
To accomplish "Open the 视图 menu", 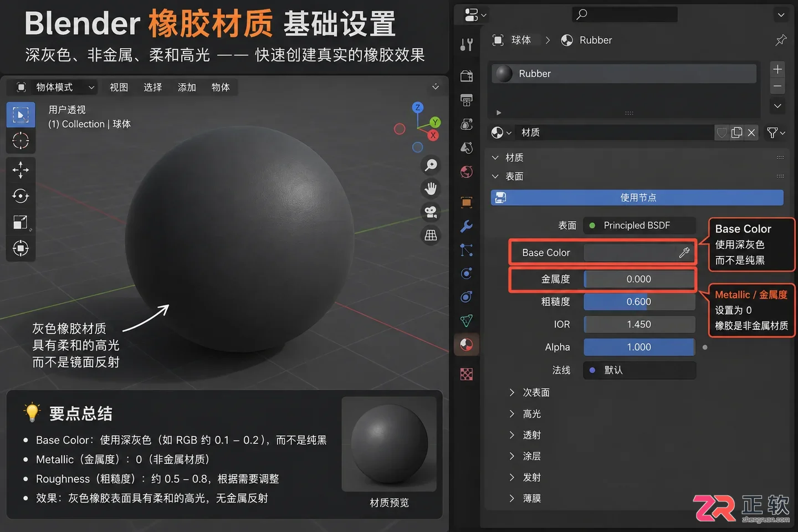I will tap(119, 87).
